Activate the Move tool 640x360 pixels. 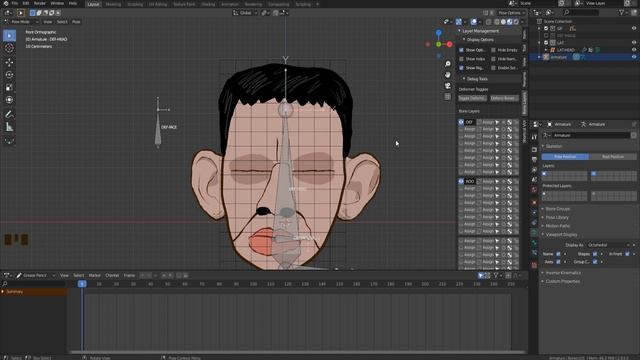pyautogui.click(x=9, y=62)
